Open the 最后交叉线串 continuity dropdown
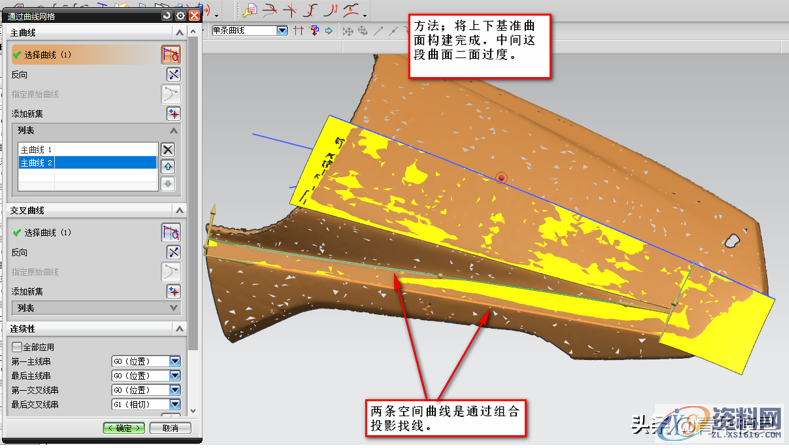The width and height of the screenshot is (789, 448). [x=175, y=404]
